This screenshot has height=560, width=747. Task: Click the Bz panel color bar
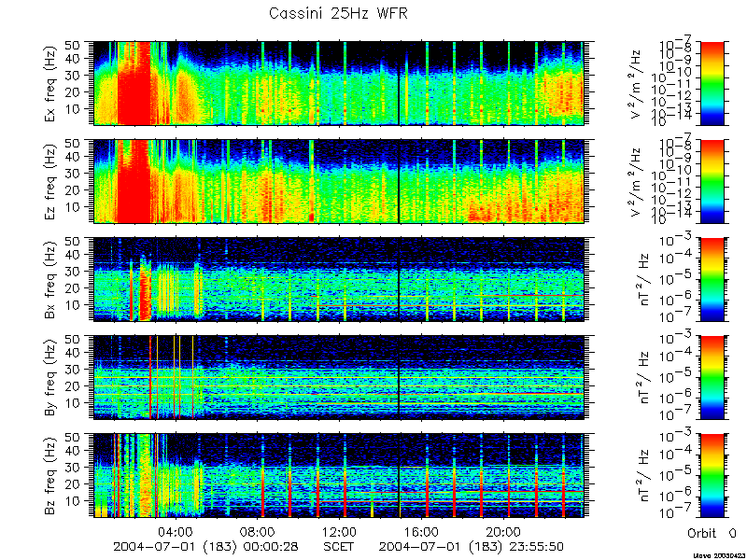click(x=712, y=475)
